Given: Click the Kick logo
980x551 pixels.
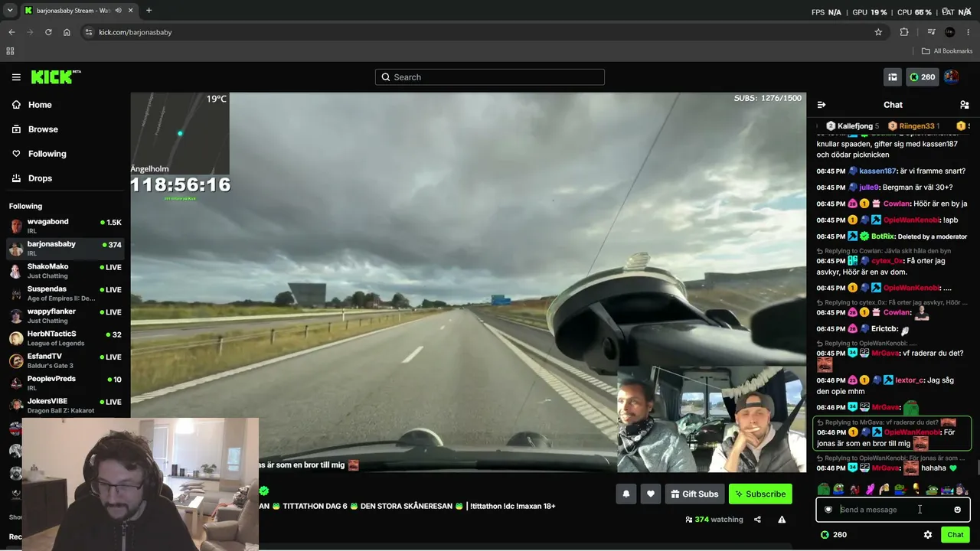Looking at the screenshot, I should [x=55, y=77].
